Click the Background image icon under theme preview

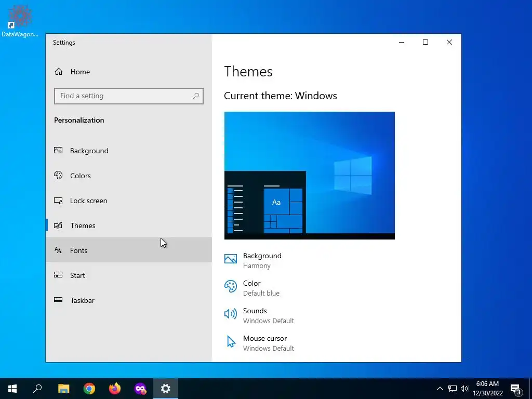pyautogui.click(x=231, y=259)
